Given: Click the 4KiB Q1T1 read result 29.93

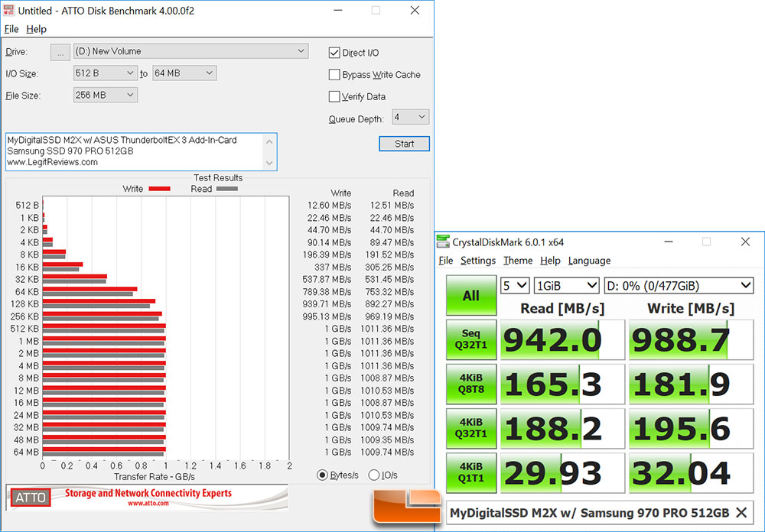Looking at the screenshot, I should click(x=562, y=473).
